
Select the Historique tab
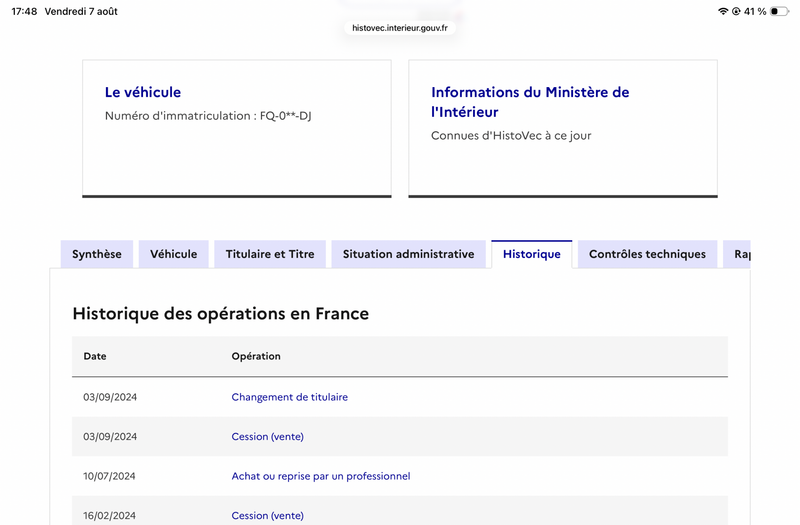tap(532, 254)
